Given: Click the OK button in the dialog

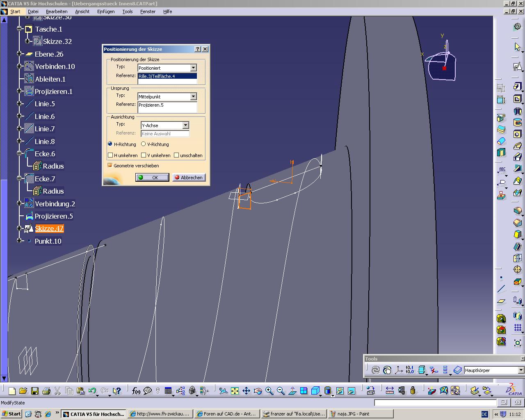Looking at the screenshot, I should click(152, 177).
